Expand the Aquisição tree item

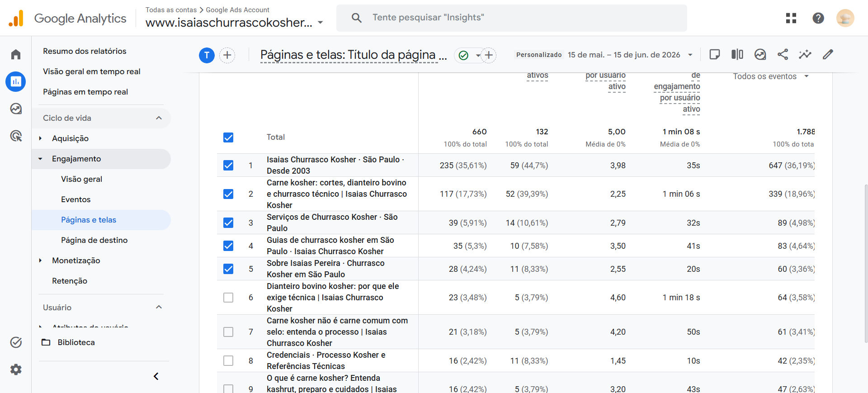point(40,138)
